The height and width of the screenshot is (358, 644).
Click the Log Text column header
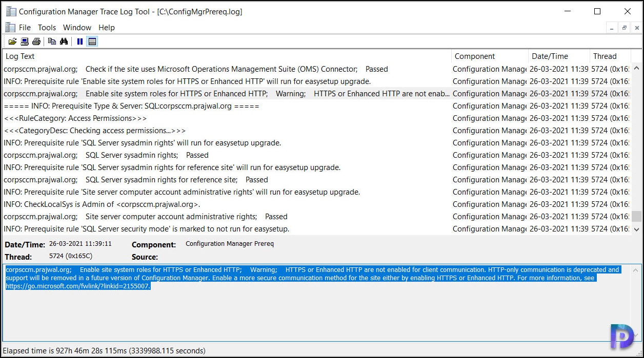227,56
